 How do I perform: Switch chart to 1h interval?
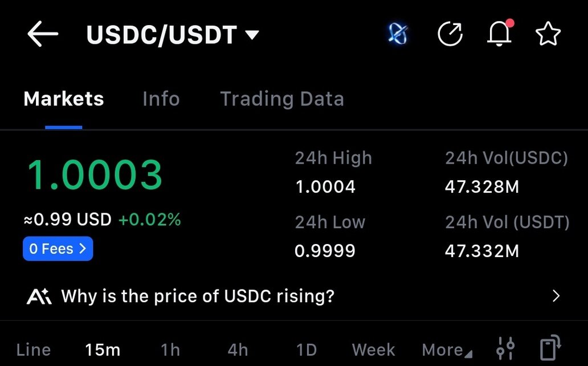[x=170, y=349]
